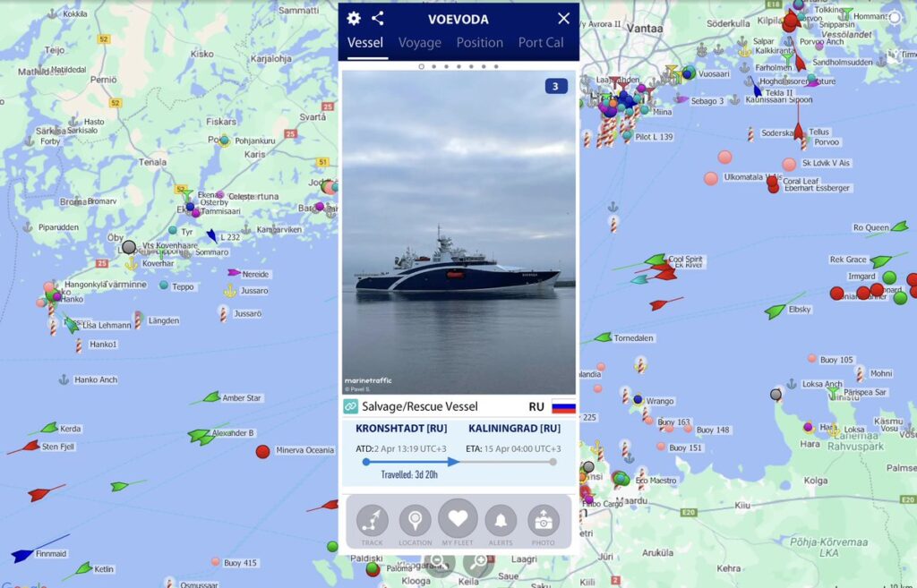Image resolution: width=917 pixels, height=588 pixels.
Task: Add VOEVODA to My Fleet
Action: [458, 522]
